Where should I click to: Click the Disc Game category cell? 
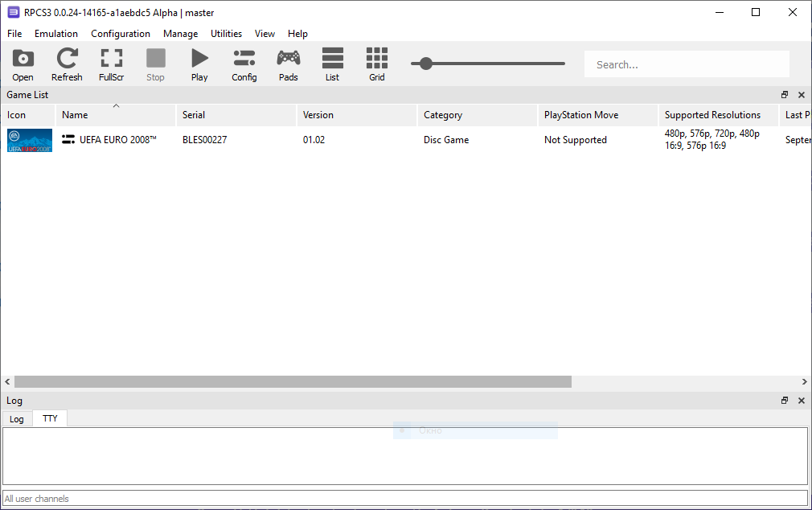coord(446,140)
